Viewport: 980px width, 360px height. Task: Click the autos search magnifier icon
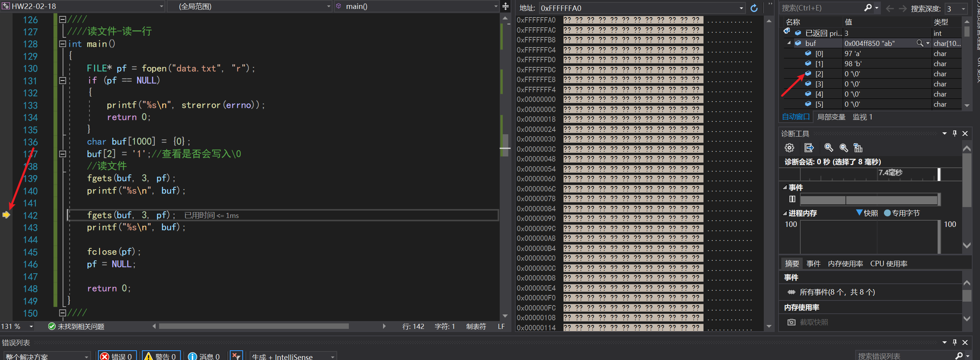(x=868, y=8)
